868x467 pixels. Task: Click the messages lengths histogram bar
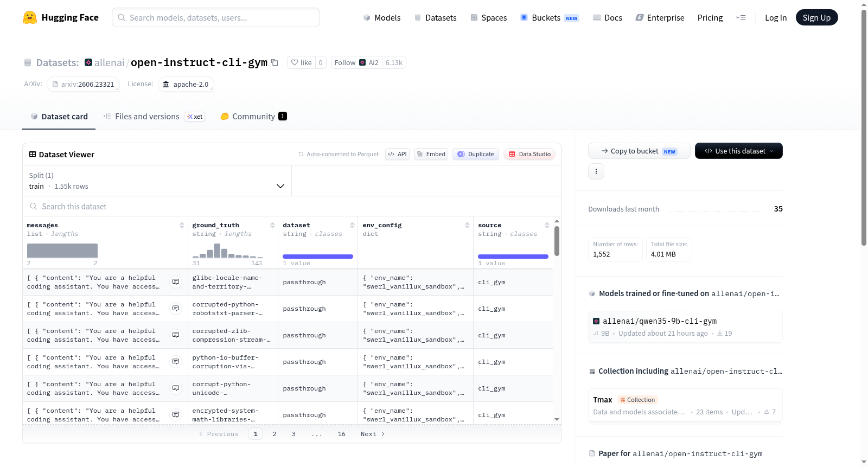[x=62, y=251]
